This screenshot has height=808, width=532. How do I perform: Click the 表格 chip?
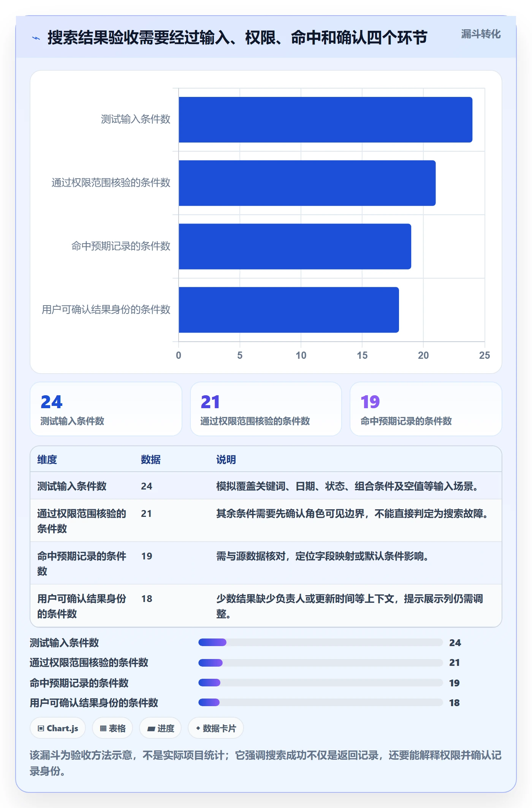click(112, 728)
